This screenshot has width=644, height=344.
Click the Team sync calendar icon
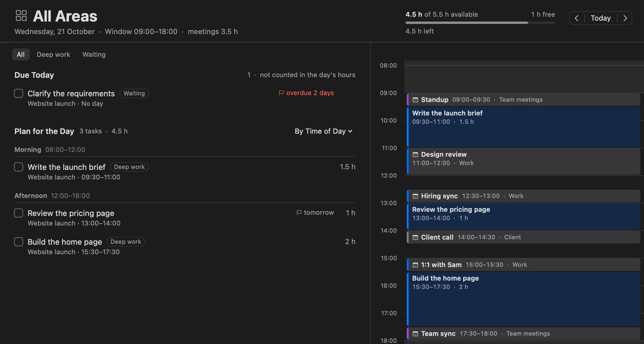click(x=415, y=334)
